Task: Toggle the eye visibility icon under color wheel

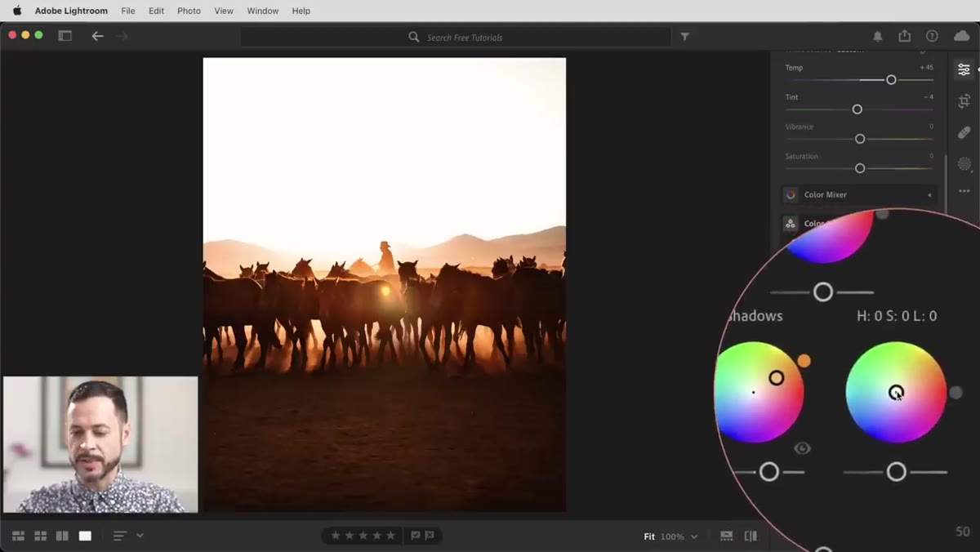Action: point(802,448)
